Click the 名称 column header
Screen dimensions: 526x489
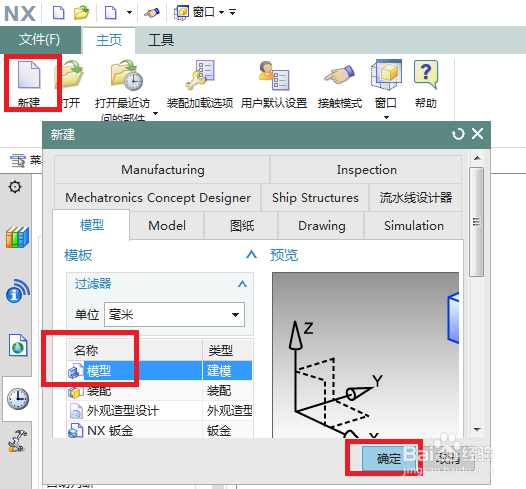(x=135, y=350)
